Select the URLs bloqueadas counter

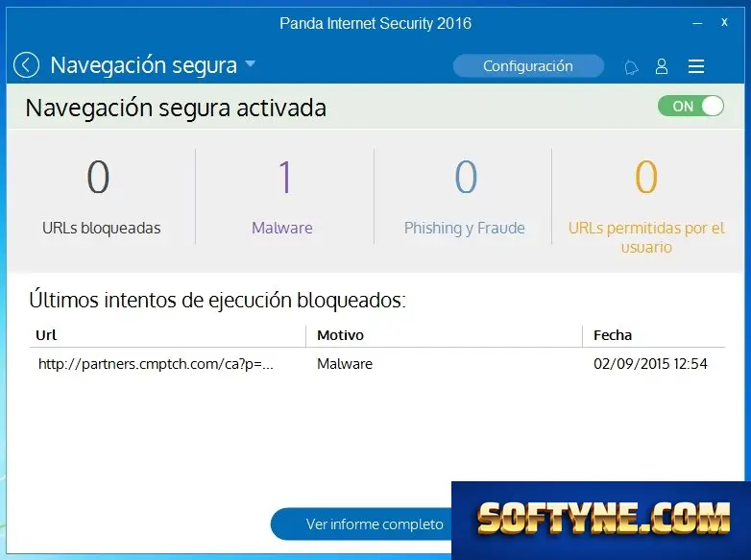[101, 197]
